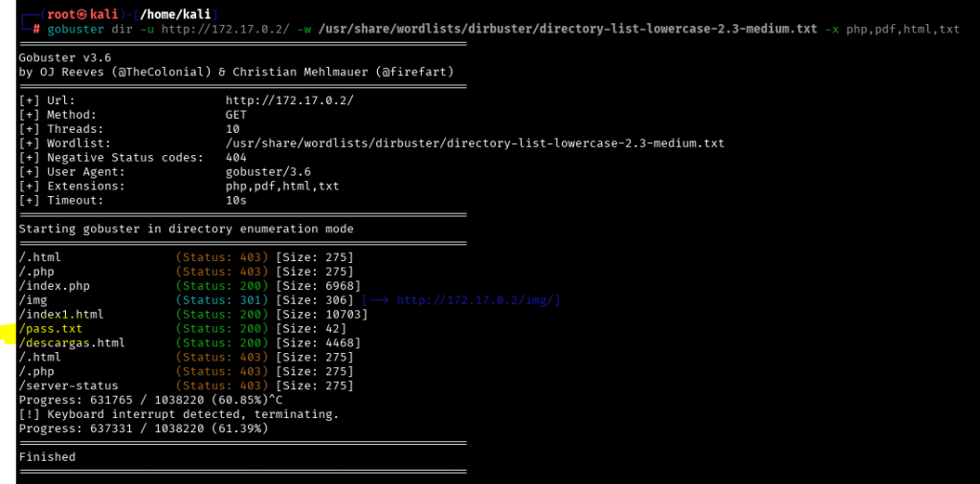The height and width of the screenshot is (484, 980).
Task: Click the /index1.html result path
Action: click(x=61, y=314)
